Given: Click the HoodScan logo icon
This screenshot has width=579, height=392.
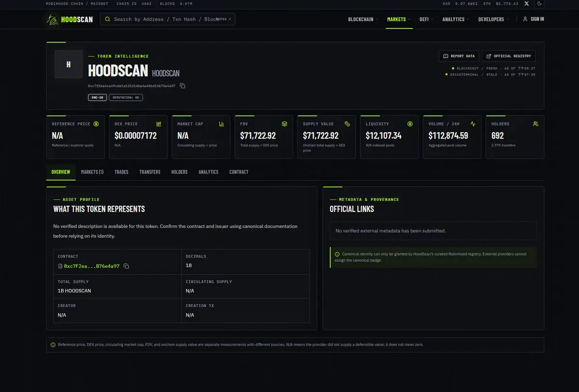Looking at the screenshot, I should 53,20.
